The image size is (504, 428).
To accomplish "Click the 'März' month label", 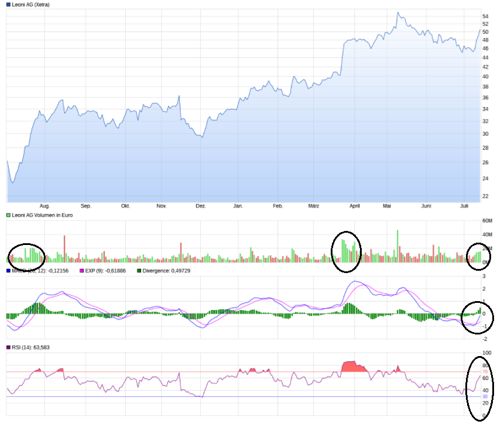I will tap(313, 206).
